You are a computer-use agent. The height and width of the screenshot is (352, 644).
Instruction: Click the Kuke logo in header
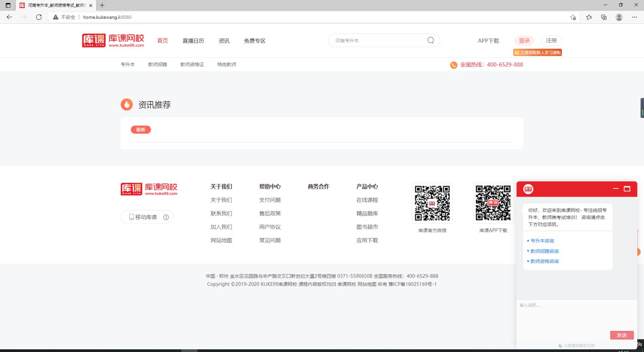point(113,40)
